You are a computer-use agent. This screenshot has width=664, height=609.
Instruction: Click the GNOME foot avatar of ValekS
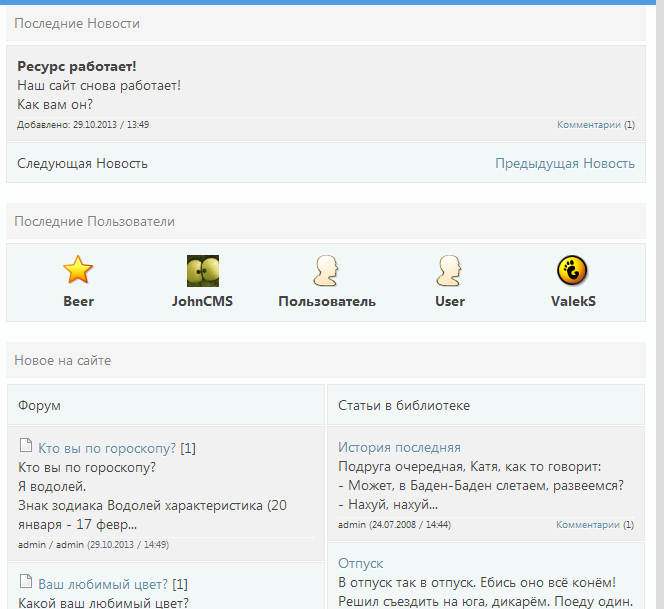click(572, 270)
